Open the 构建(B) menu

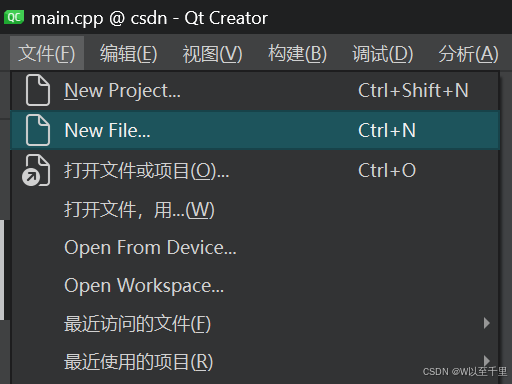pyautogui.click(x=297, y=53)
